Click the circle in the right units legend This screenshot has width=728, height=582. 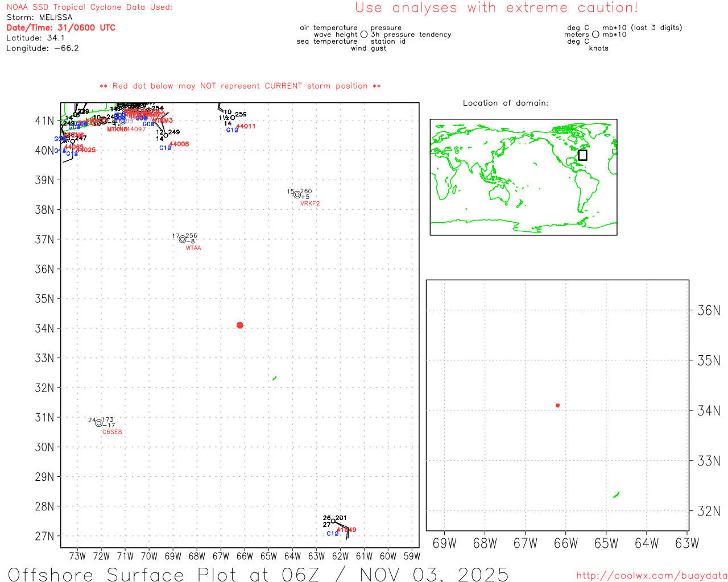595,35
